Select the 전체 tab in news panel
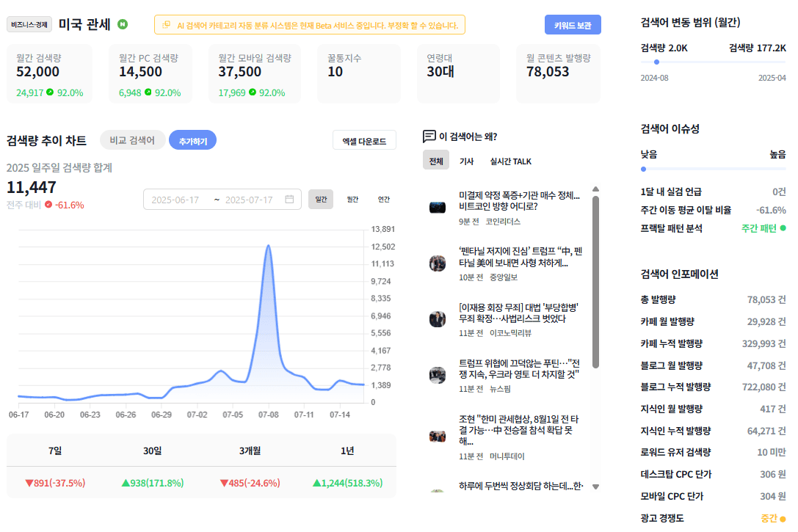798x532 pixels. pyautogui.click(x=436, y=161)
